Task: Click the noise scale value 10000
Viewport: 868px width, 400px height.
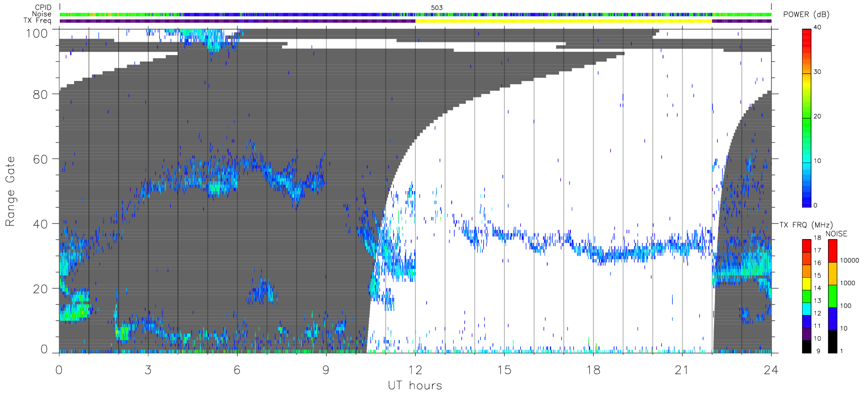Action: tap(850, 260)
